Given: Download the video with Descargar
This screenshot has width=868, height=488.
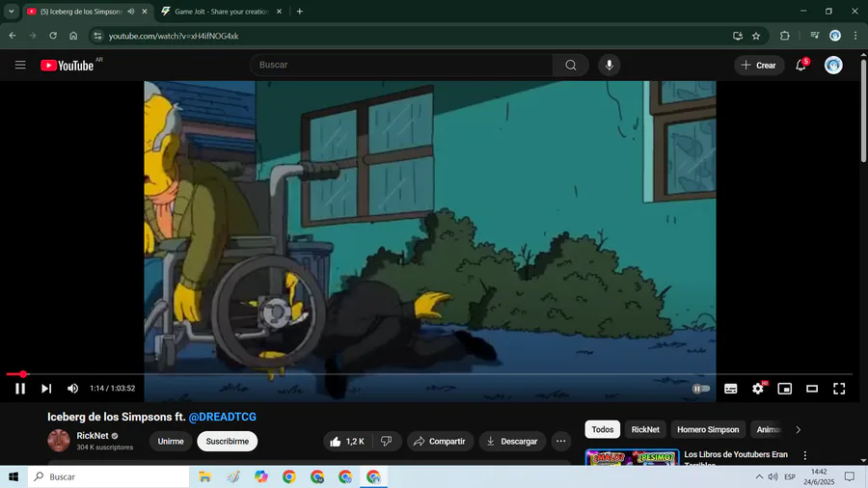Looking at the screenshot, I should [x=512, y=441].
